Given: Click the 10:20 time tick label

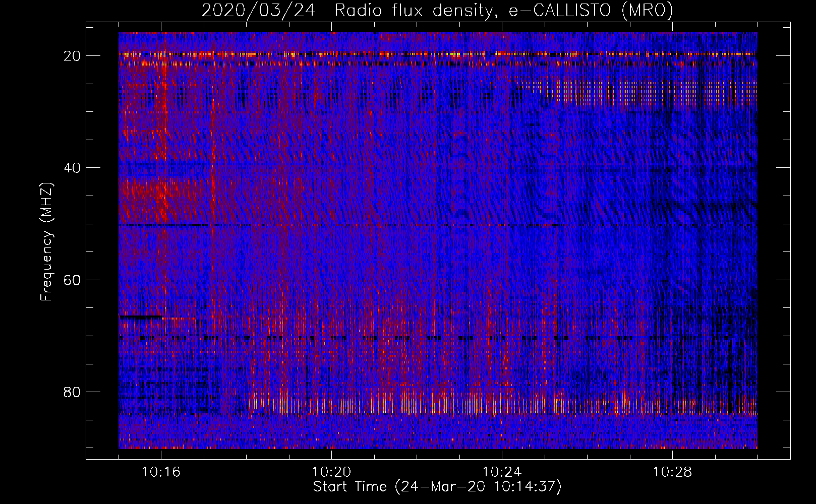Looking at the screenshot, I should pos(331,472).
